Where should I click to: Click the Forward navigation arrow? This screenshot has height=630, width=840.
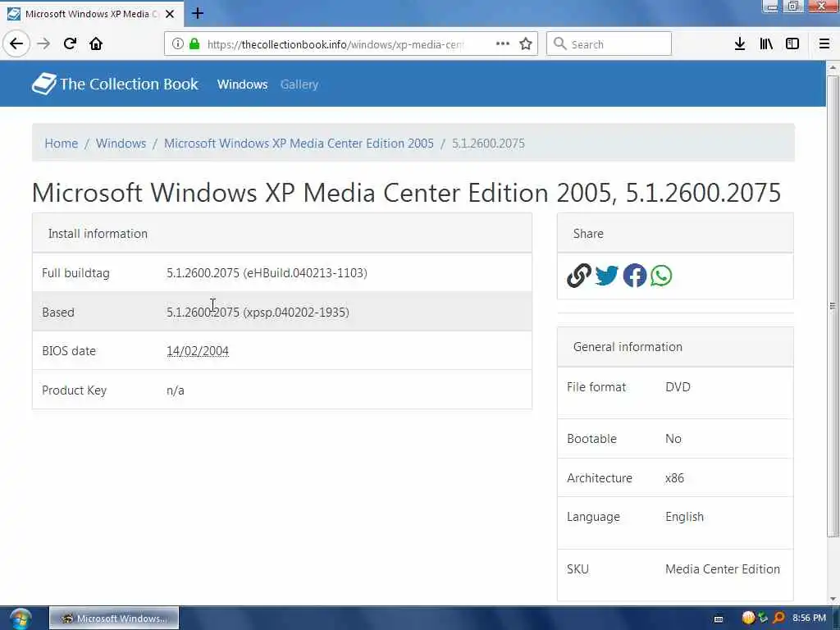43,43
